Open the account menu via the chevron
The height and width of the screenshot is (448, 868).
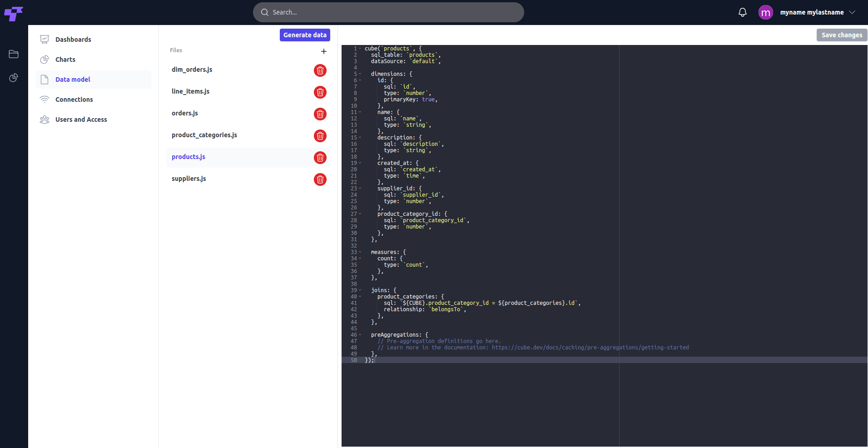(x=853, y=12)
